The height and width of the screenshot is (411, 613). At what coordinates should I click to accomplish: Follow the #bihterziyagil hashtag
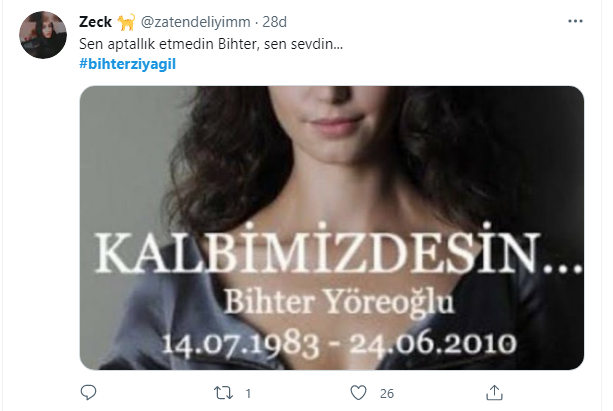pyautogui.click(x=127, y=64)
